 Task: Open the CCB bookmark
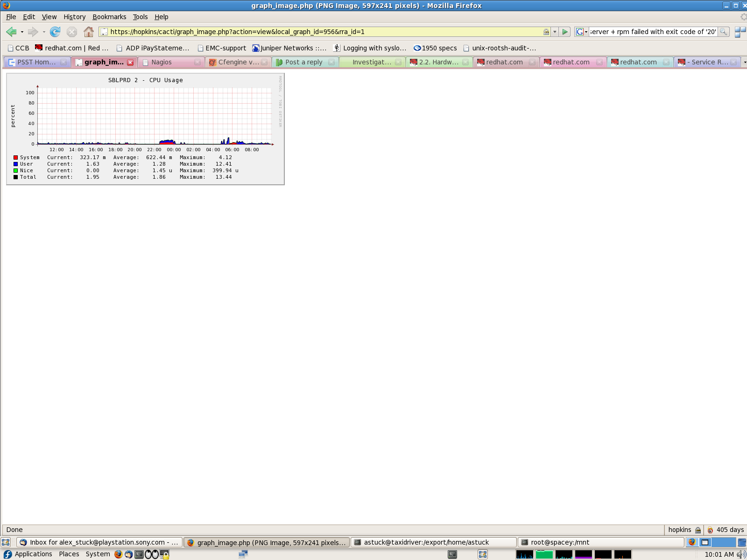(x=18, y=48)
